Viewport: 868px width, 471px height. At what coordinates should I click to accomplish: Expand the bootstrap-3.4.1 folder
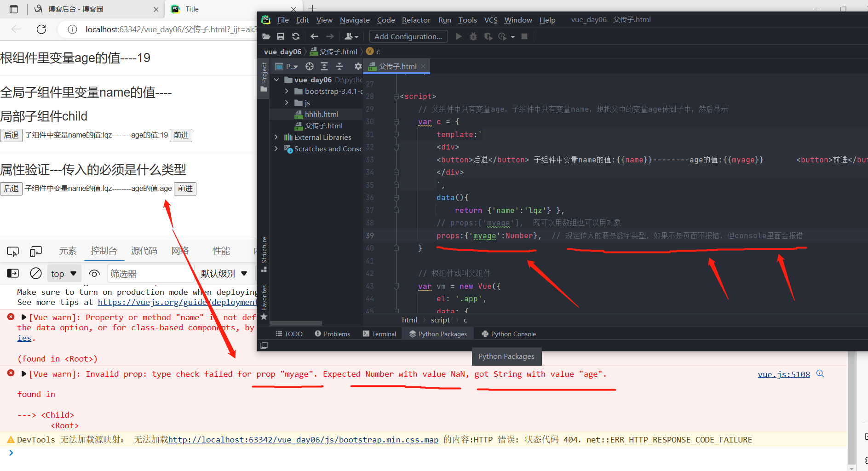287,92
